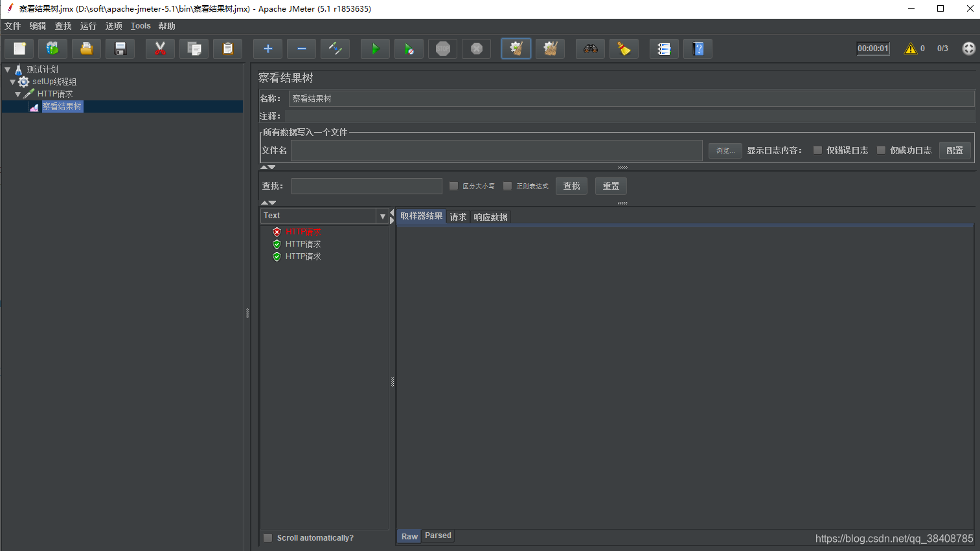The width and height of the screenshot is (980, 551).
Task: Click the 重置 reset button
Action: [x=611, y=186]
